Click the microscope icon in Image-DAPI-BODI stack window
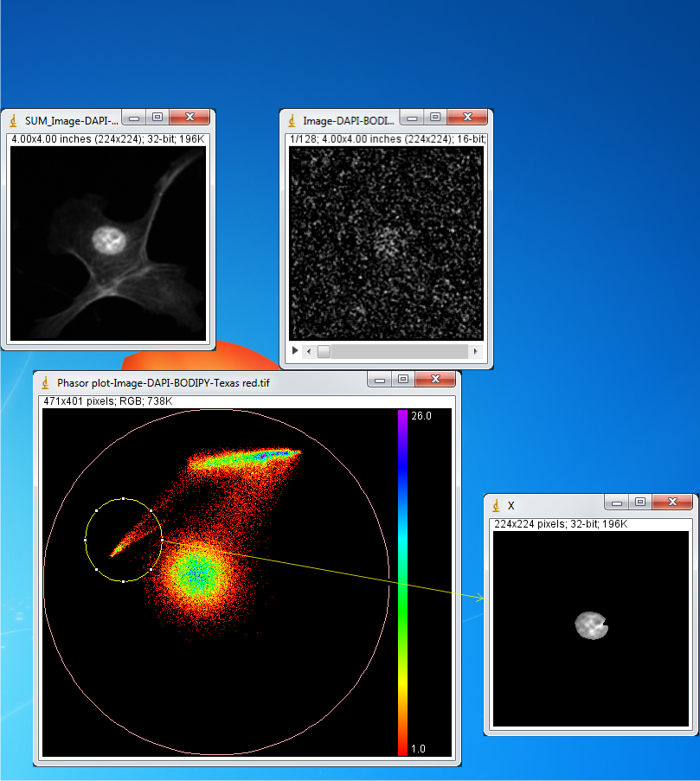700x781 pixels. [292, 120]
